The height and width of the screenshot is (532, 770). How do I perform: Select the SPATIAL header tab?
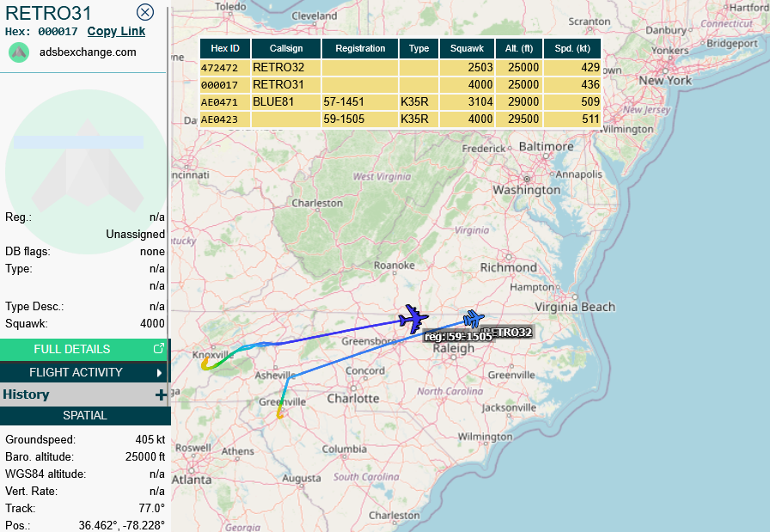tap(85, 416)
